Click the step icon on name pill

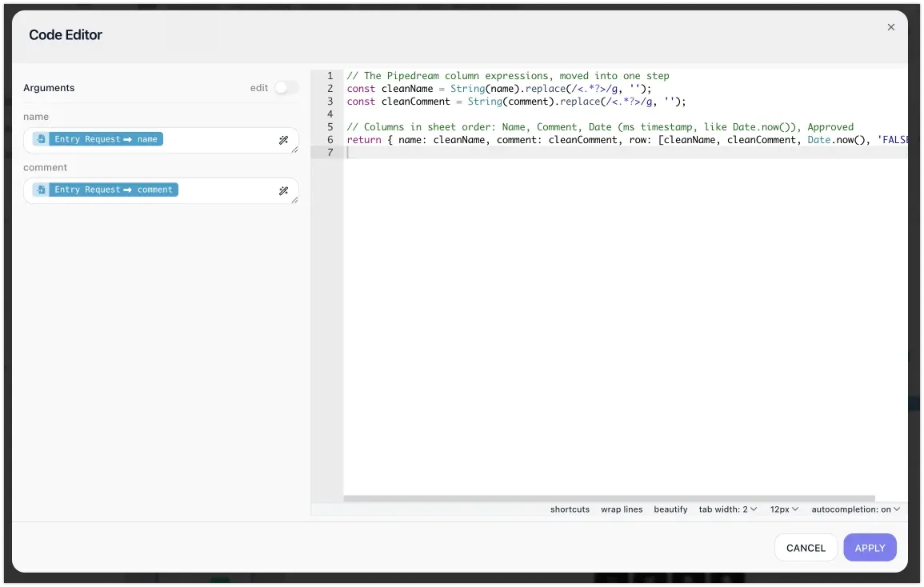[41, 139]
